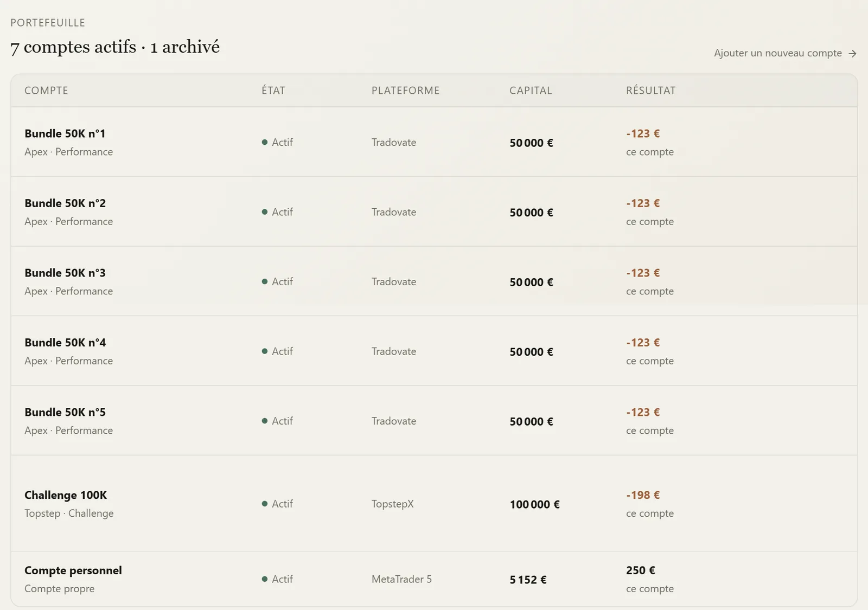Click the -123 € result of Bundle 50K n°4
The image size is (868, 610).
[643, 343]
